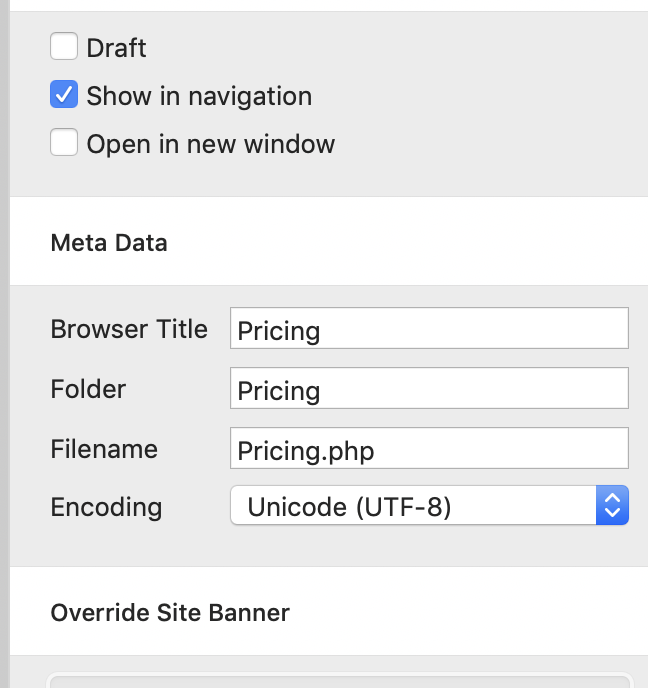Uncheck the Show in navigation checkbox

(x=64, y=96)
